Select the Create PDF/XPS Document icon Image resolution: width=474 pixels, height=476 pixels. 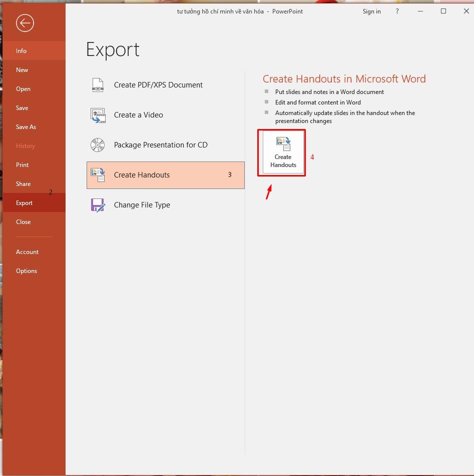pyautogui.click(x=97, y=84)
